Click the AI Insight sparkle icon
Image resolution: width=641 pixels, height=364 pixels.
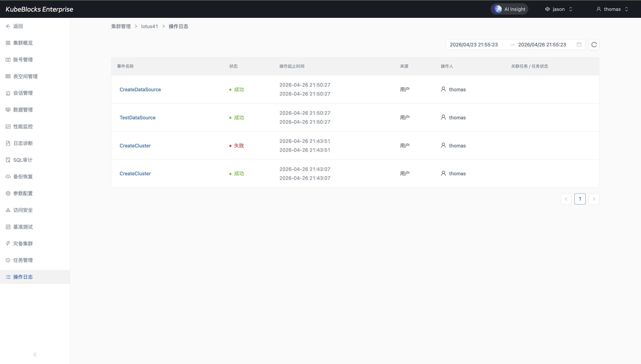tap(498, 9)
